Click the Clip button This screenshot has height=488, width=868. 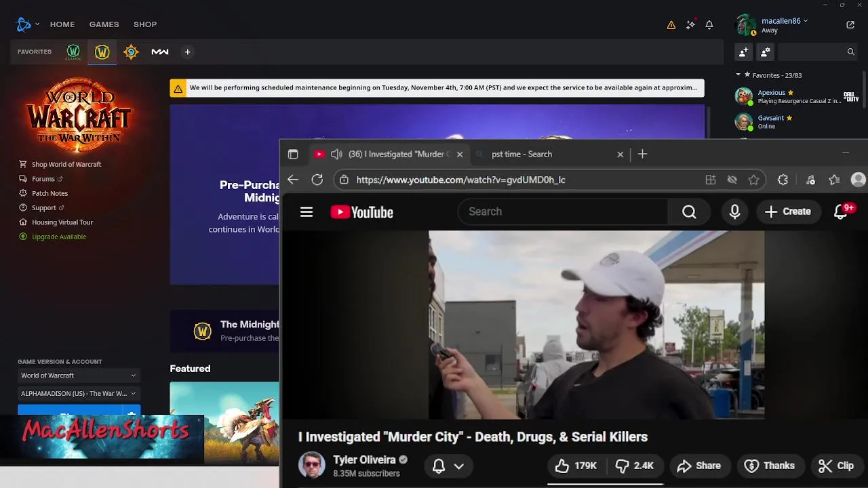[836, 466]
